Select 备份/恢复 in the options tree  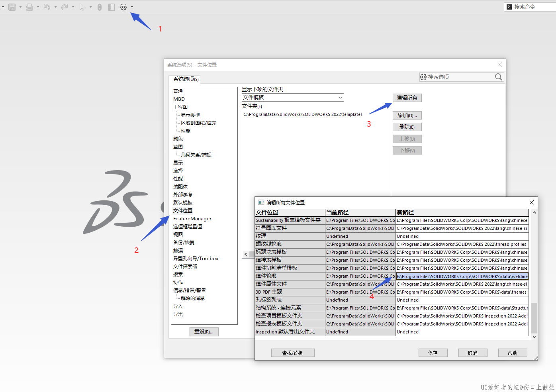tap(184, 243)
